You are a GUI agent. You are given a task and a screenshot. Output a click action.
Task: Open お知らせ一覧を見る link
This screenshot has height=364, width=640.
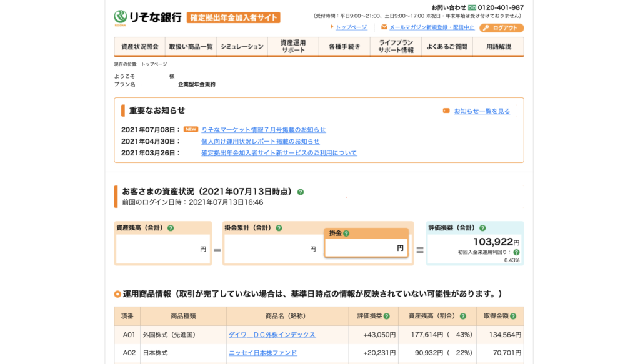pyautogui.click(x=481, y=111)
